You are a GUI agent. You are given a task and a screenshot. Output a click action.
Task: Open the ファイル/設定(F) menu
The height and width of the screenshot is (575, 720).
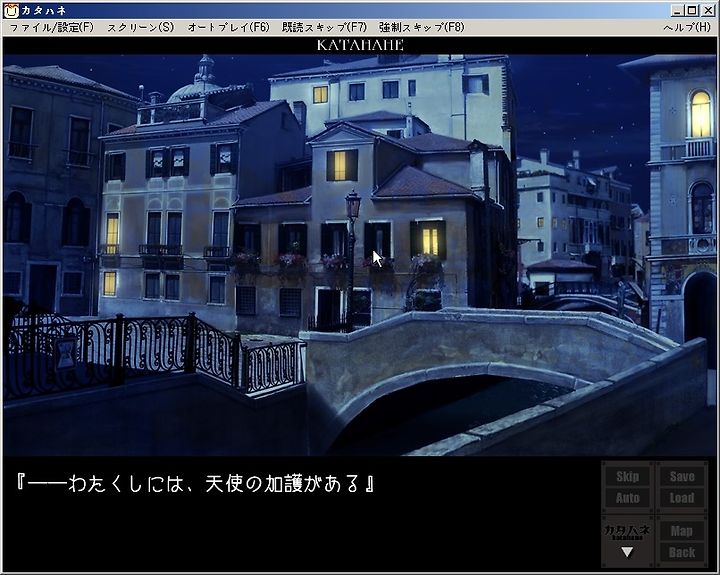(x=51, y=28)
